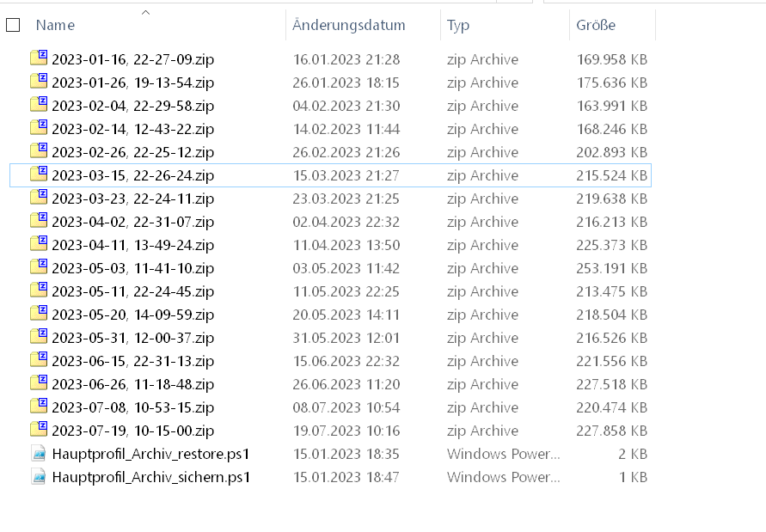
Task: Sort files by the Name column
Action: click(x=56, y=26)
